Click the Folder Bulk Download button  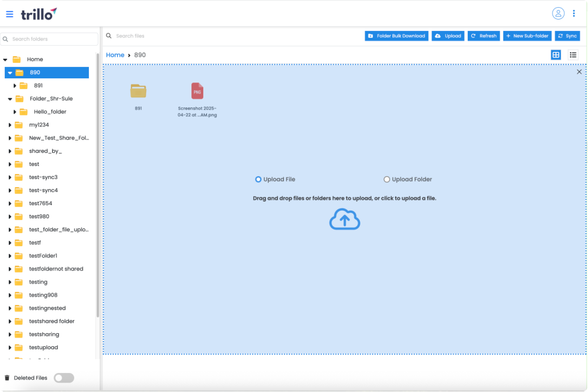click(x=397, y=36)
